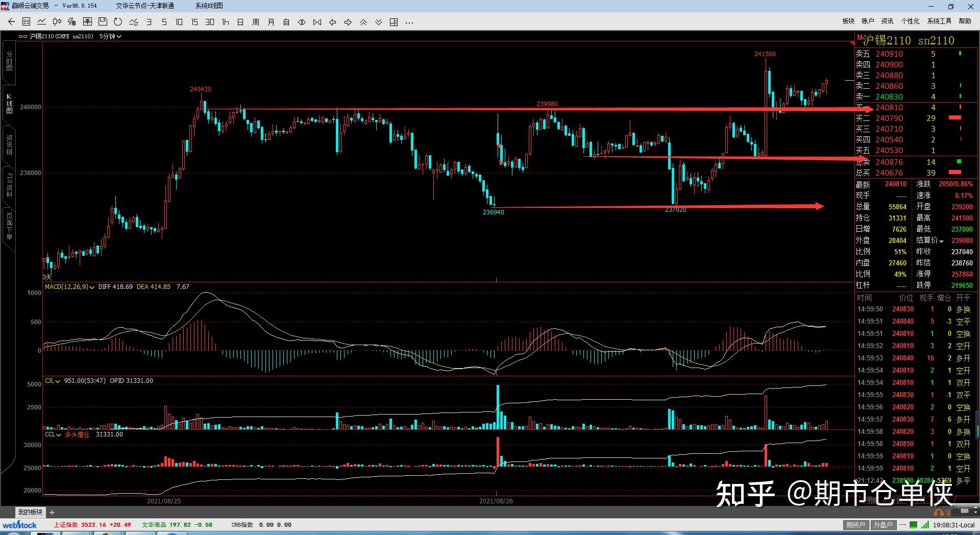Open the quote list icon in toolbar

[27, 22]
